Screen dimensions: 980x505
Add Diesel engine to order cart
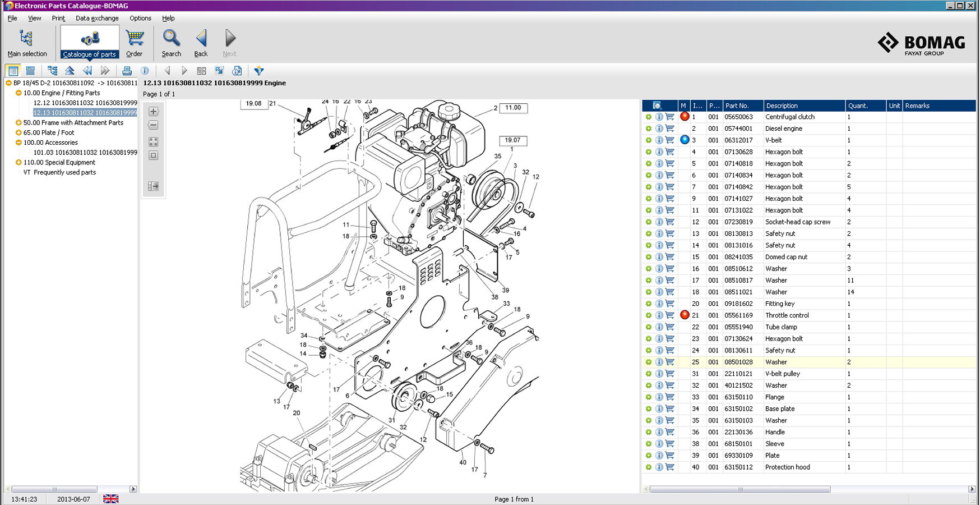pos(670,128)
